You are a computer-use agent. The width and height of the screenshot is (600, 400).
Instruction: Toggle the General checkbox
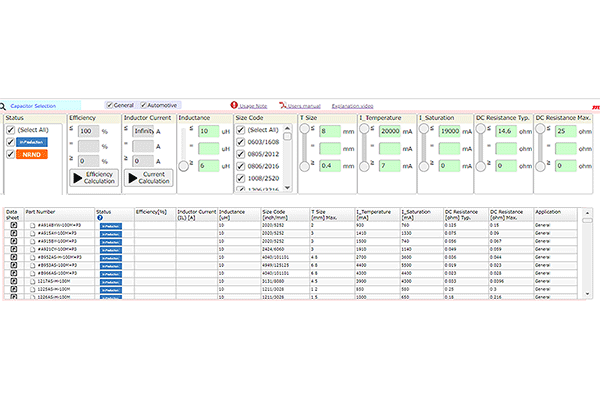(x=110, y=105)
